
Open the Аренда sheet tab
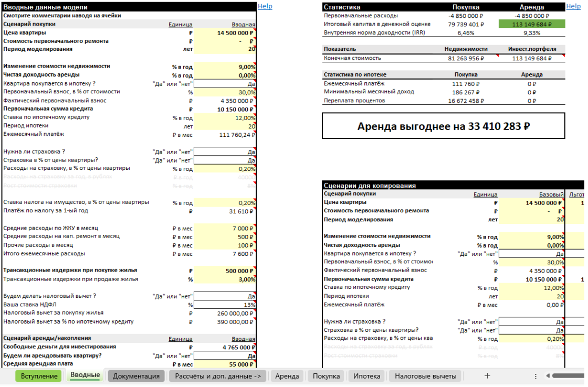pos(287,376)
